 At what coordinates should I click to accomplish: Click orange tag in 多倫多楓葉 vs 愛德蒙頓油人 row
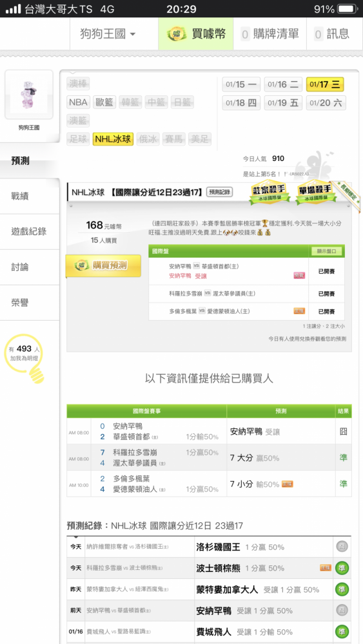299,311
